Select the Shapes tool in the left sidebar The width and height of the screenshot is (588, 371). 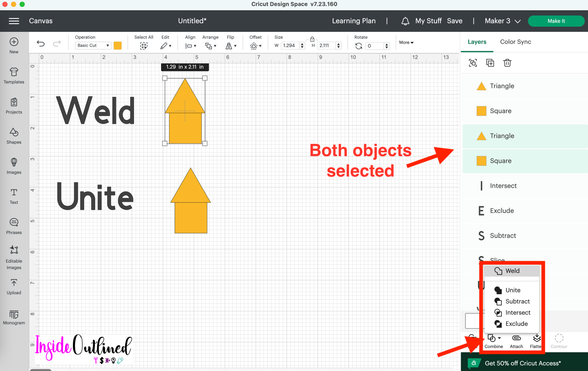pyautogui.click(x=13, y=136)
